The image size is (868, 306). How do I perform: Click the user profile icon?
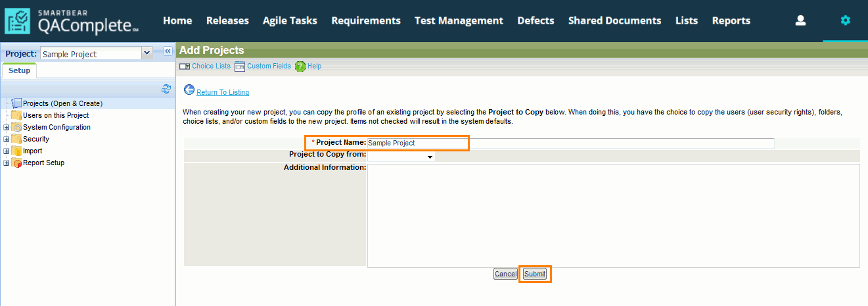point(800,20)
